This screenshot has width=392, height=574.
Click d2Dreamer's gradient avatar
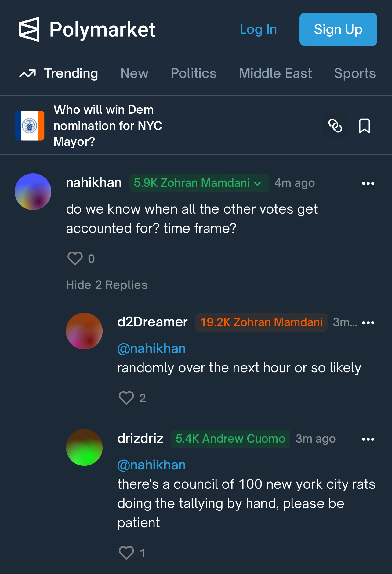coord(84,331)
